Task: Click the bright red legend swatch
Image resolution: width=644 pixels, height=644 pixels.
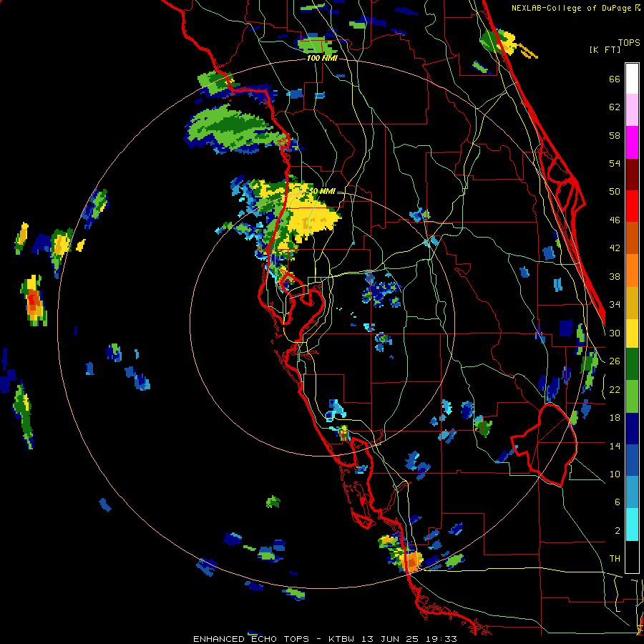Action: [632, 206]
